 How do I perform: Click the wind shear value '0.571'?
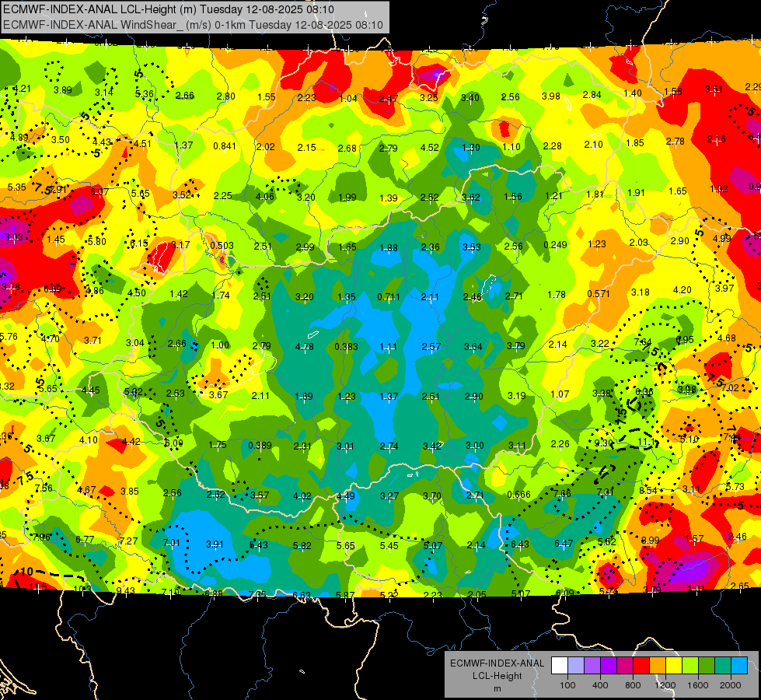tap(599, 293)
